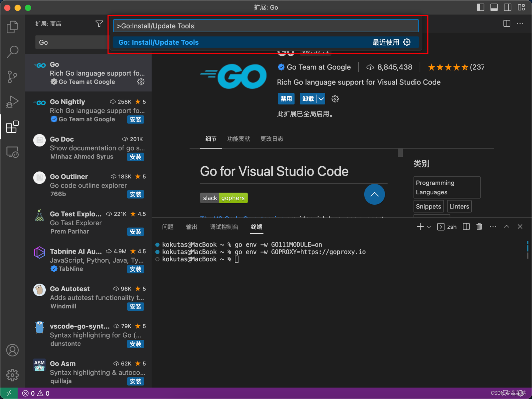
Task: Split the editor right
Action: tap(507, 23)
